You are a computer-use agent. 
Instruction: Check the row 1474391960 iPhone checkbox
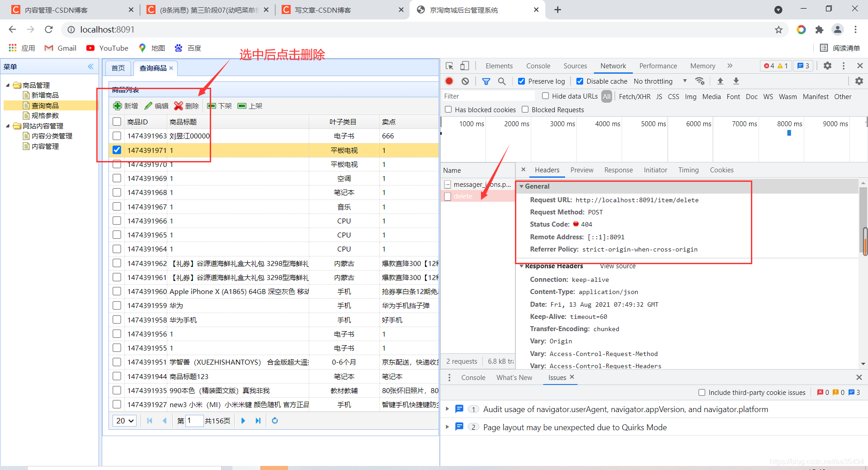click(117, 291)
